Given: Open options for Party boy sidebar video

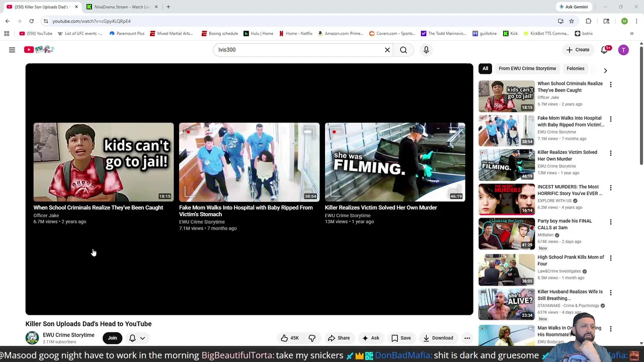Looking at the screenshot, I should click(610, 222).
